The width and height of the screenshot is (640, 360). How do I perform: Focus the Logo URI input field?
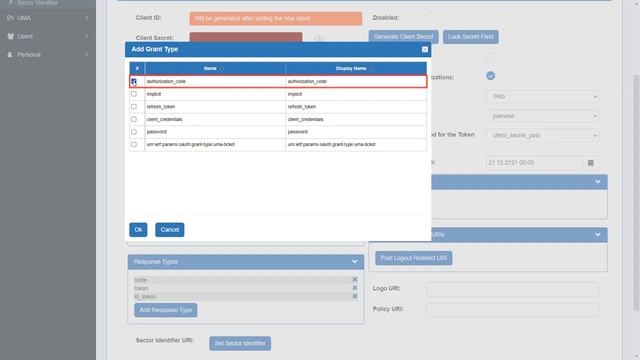[513, 289]
